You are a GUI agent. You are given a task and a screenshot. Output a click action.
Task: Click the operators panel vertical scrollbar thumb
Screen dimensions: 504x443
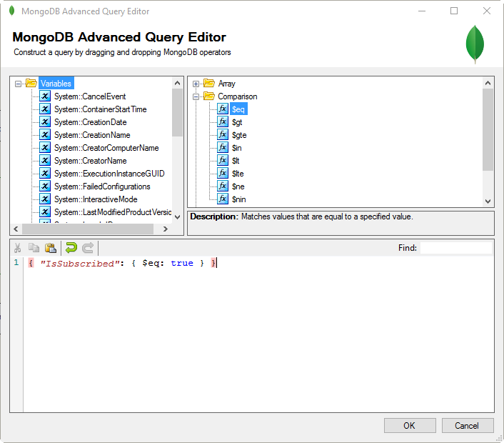click(x=488, y=129)
